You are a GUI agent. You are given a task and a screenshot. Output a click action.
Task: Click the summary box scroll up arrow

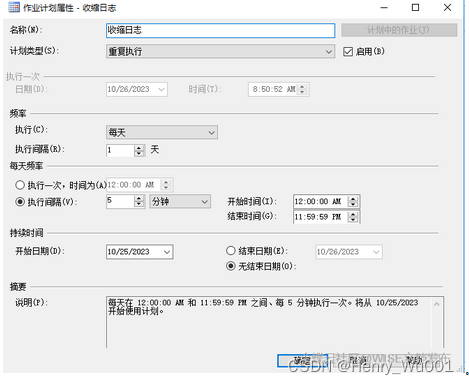coord(436,304)
